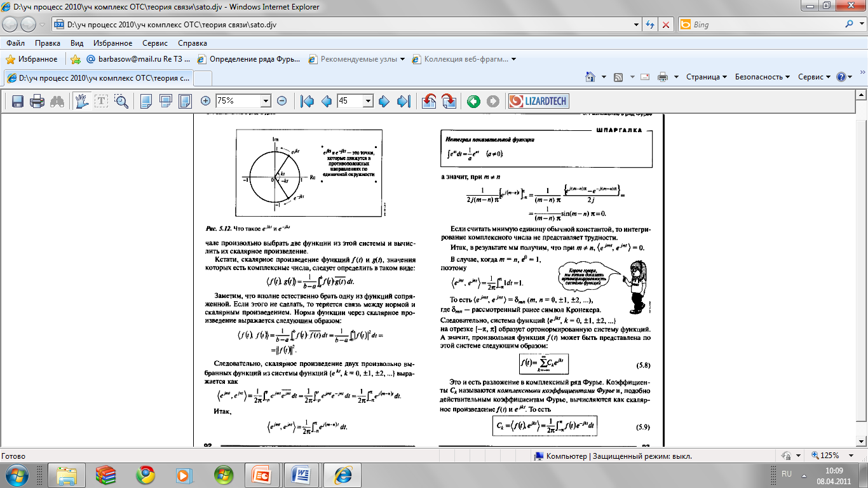Jump to the first page
Image resolution: width=868 pixels, height=488 pixels.
point(308,101)
